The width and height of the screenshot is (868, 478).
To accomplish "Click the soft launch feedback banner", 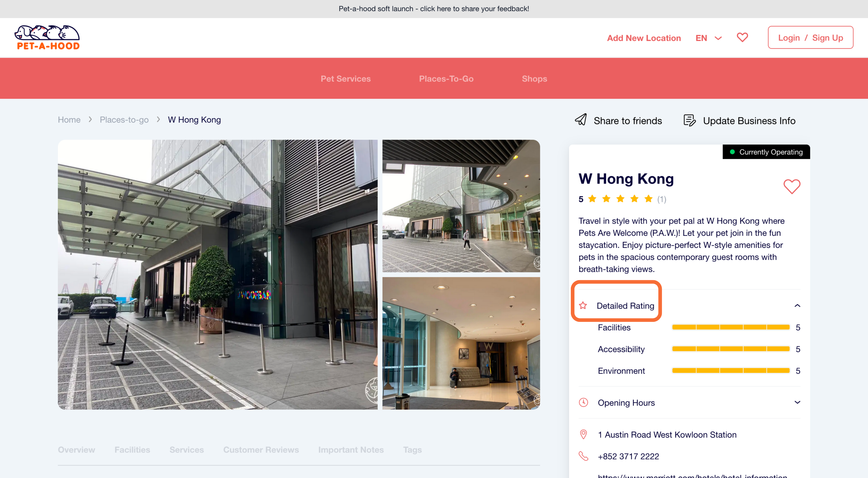I will [434, 9].
